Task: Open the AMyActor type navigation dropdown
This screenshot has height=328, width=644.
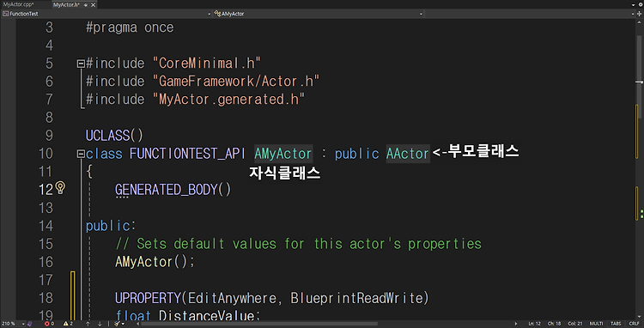Action: (319, 14)
